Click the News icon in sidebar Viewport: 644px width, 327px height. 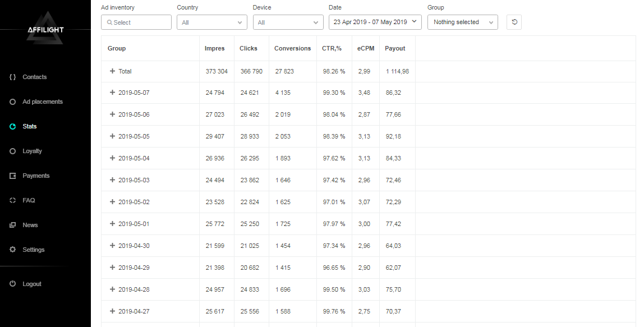point(12,225)
